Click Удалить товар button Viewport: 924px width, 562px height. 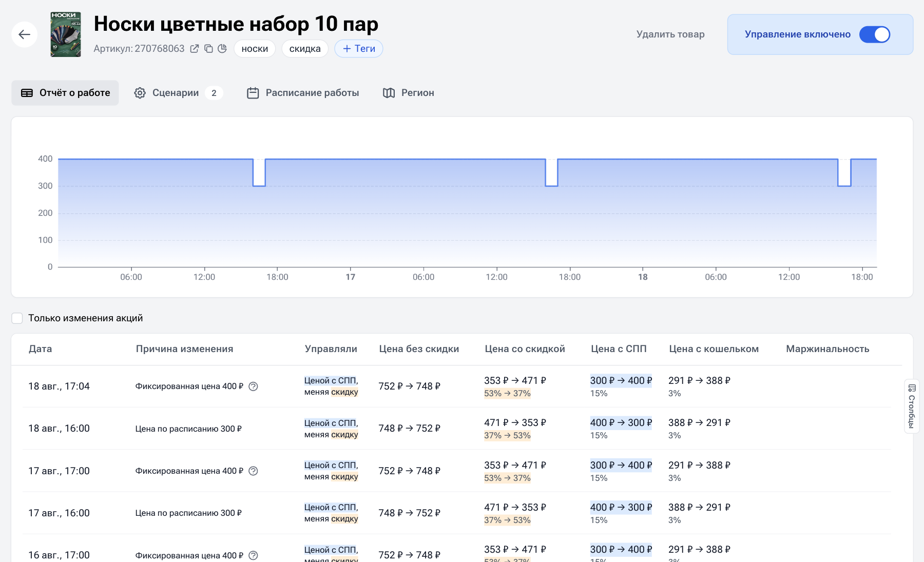click(670, 34)
